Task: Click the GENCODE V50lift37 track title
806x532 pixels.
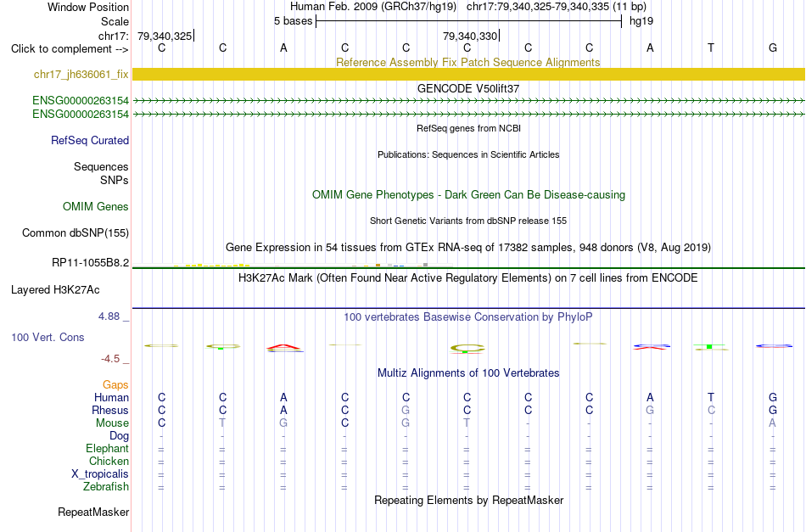Action: click(x=468, y=88)
